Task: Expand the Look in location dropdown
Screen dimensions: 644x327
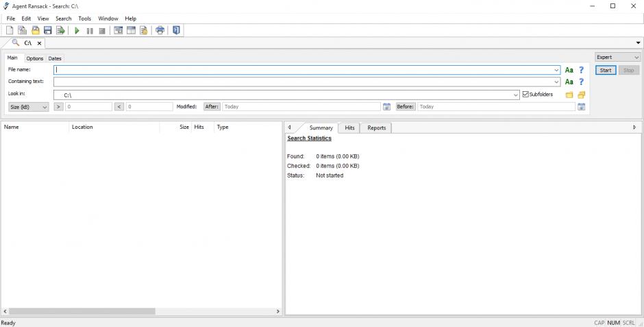Action: click(516, 95)
